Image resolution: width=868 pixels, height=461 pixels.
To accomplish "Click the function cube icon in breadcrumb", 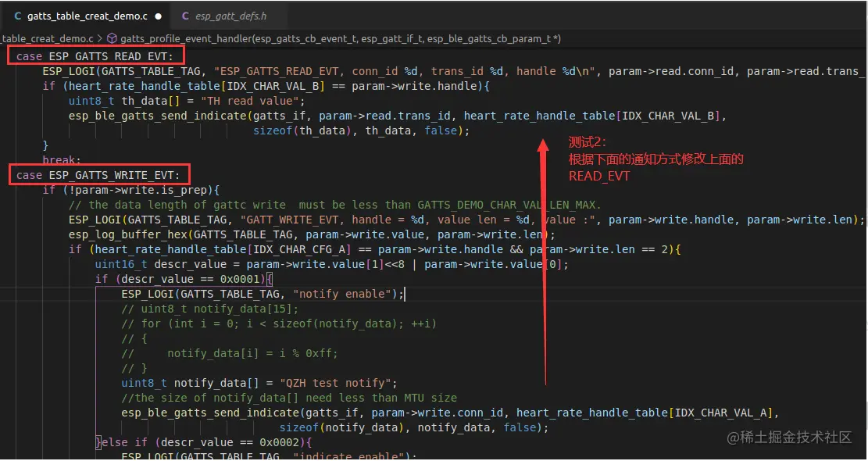I will pos(112,39).
